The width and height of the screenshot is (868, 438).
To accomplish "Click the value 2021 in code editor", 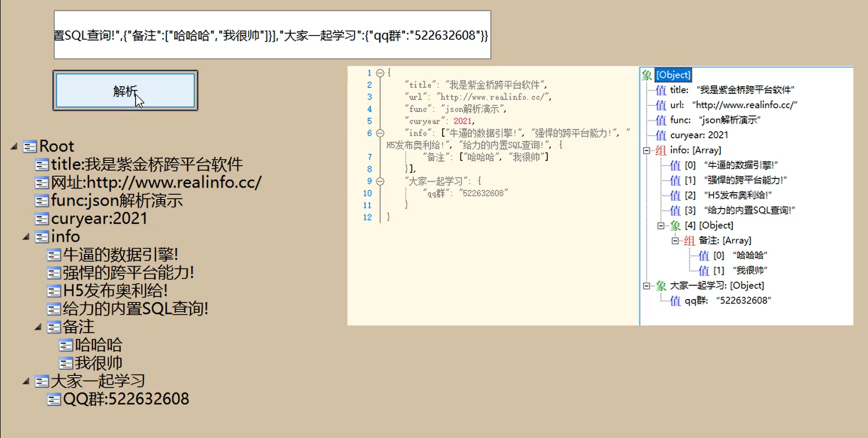I will pos(462,121).
